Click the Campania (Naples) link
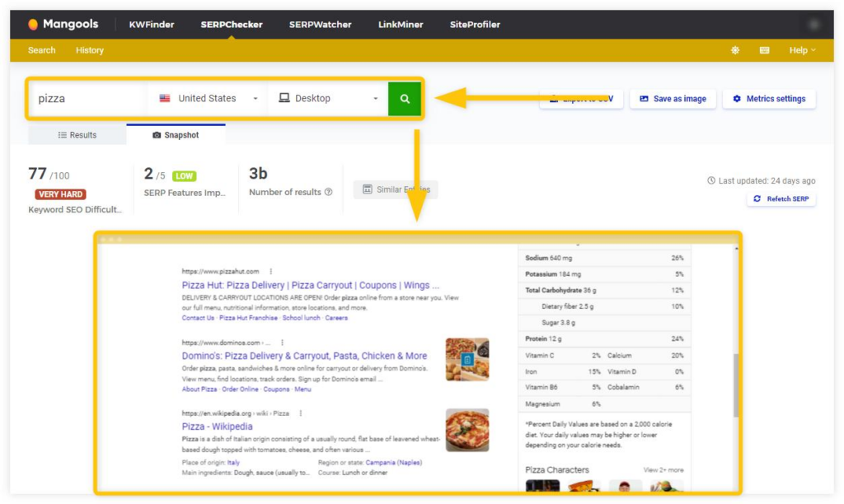The image size is (844, 504). point(393,463)
